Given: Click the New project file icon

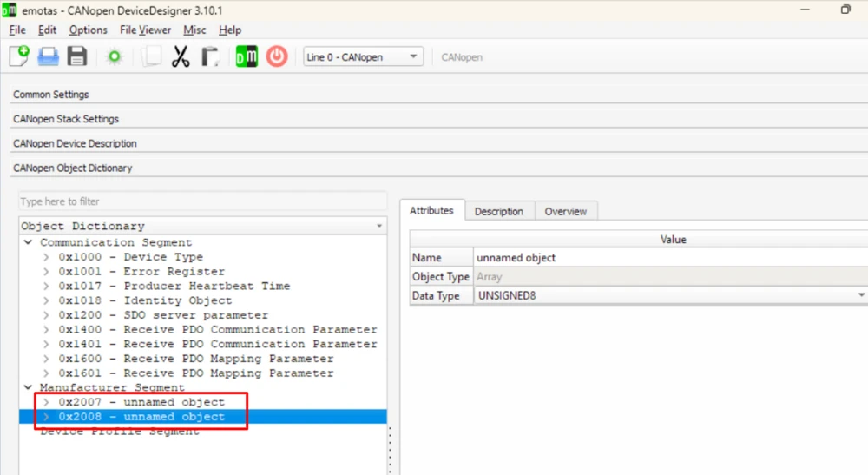Looking at the screenshot, I should [x=19, y=56].
